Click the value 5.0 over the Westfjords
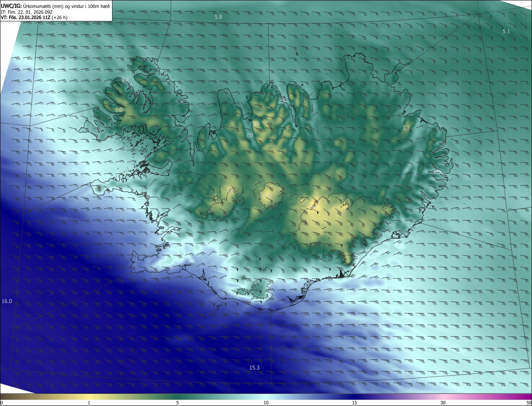 click(x=126, y=79)
